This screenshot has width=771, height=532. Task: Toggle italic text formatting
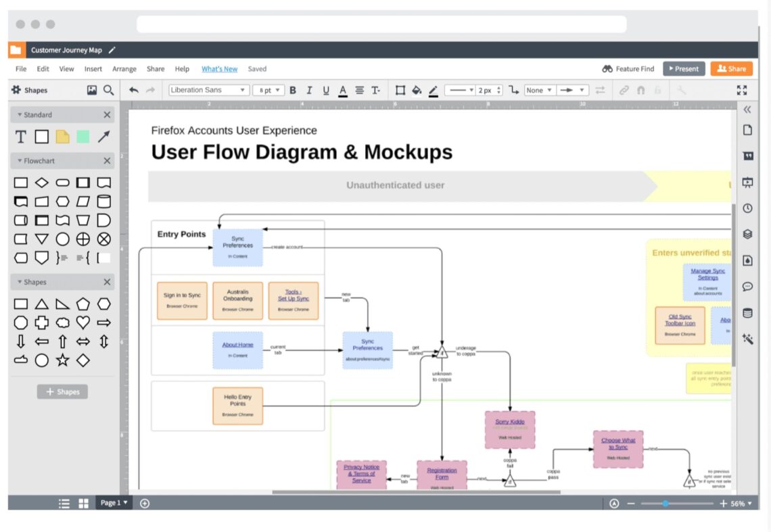tap(309, 90)
